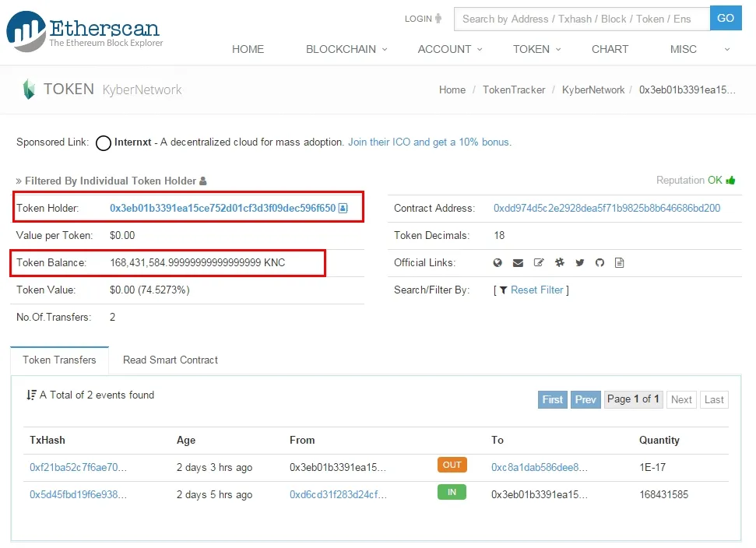Open the Internxt ICO bonus link
Image resolution: width=756 pixels, height=548 pixels.
[430, 142]
